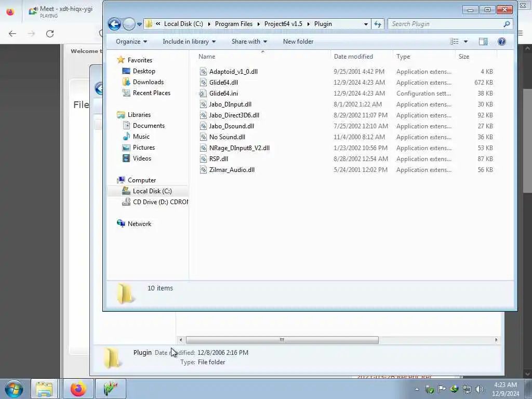
Task: Open recent pages dropdown next to forward
Action: pyautogui.click(x=139, y=24)
